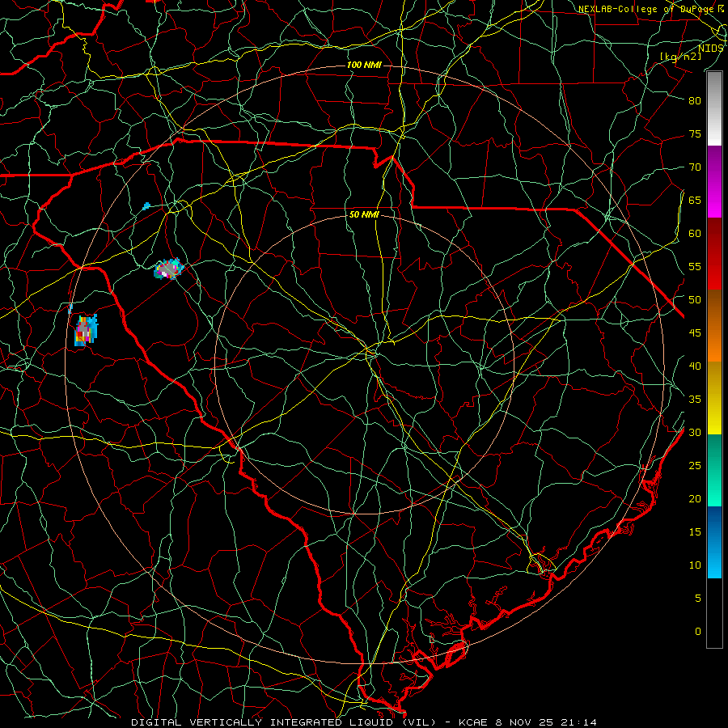Select the yellow segment of the color bar

pos(714,398)
